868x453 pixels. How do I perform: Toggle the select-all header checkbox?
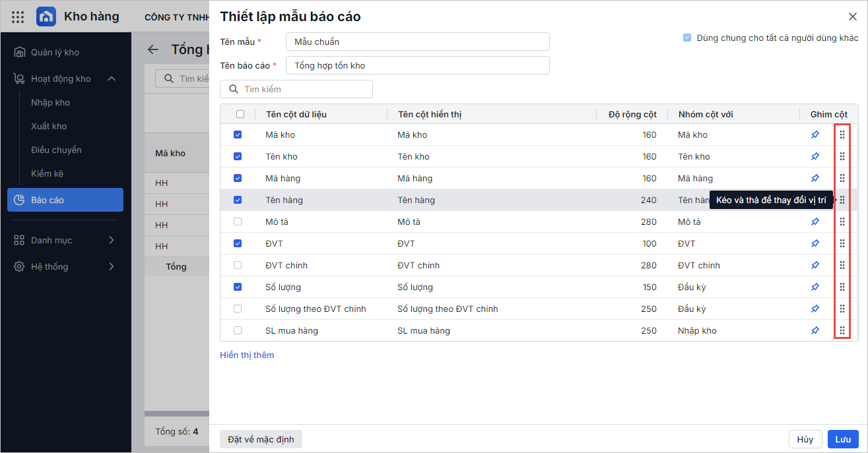pyautogui.click(x=240, y=114)
